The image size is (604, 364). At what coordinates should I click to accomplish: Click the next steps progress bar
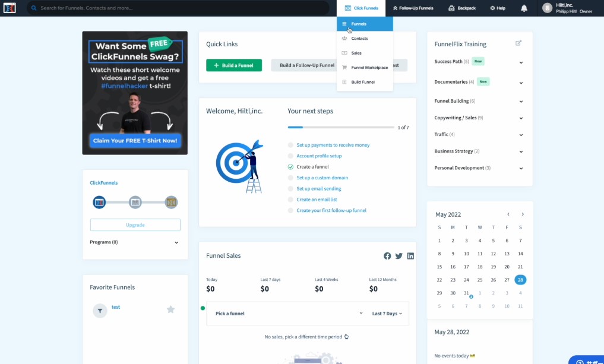tap(341, 127)
